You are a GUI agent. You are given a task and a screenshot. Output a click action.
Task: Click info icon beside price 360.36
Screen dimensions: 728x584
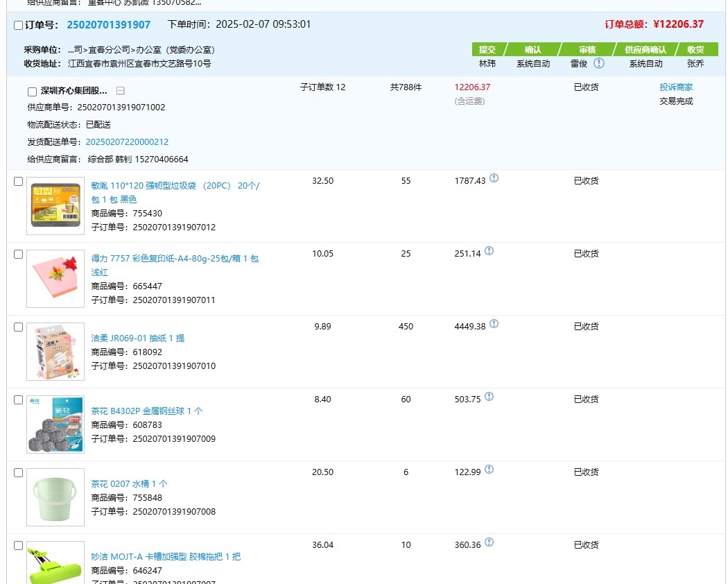[489, 542]
